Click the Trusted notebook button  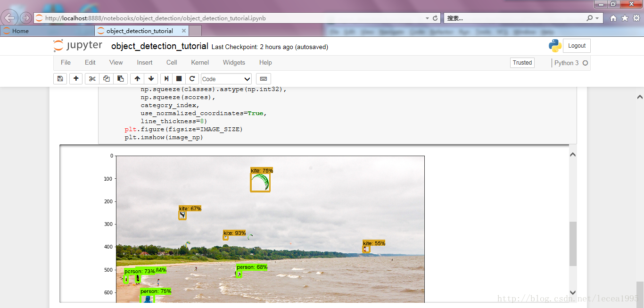click(x=522, y=63)
